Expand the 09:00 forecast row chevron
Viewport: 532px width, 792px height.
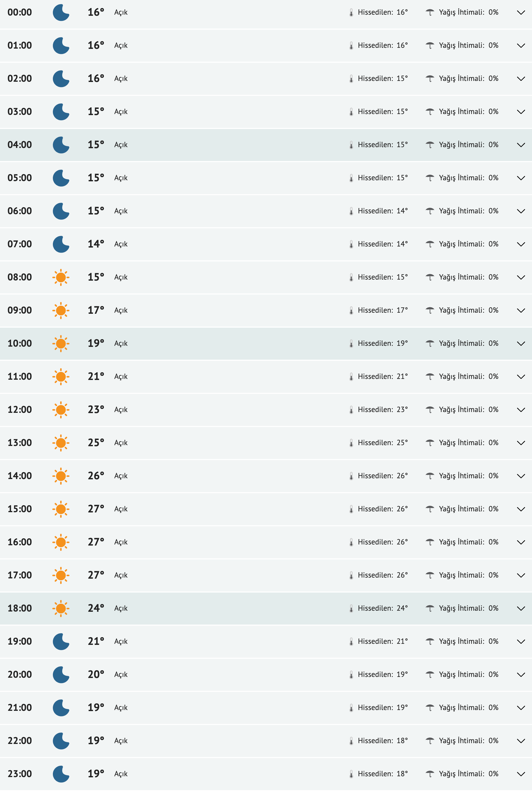(x=521, y=311)
